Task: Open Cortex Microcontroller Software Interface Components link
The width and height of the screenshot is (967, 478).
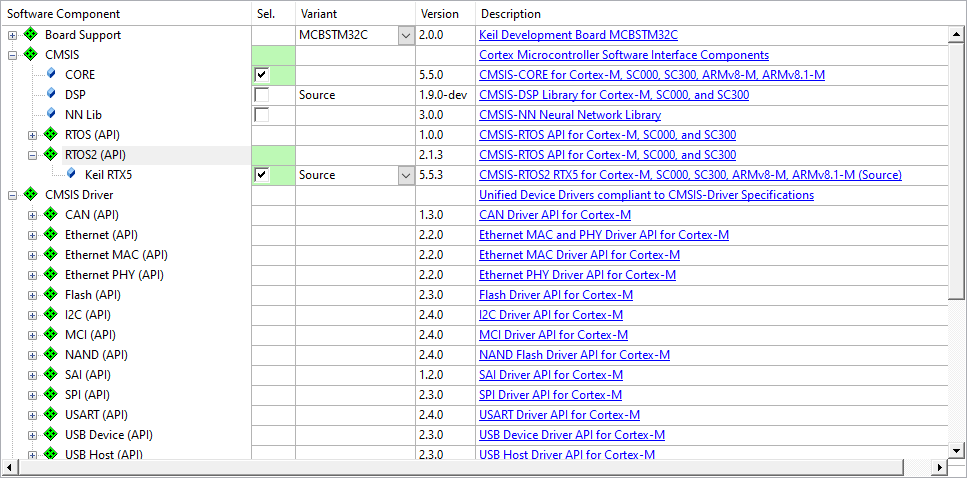Action: pos(624,55)
